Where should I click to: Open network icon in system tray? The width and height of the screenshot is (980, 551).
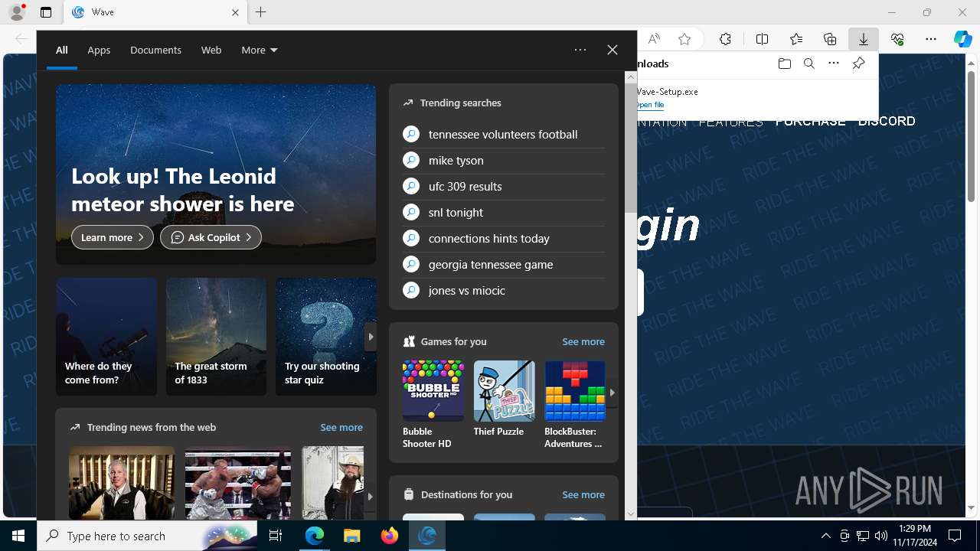pyautogui.click(x=862, y=536)
